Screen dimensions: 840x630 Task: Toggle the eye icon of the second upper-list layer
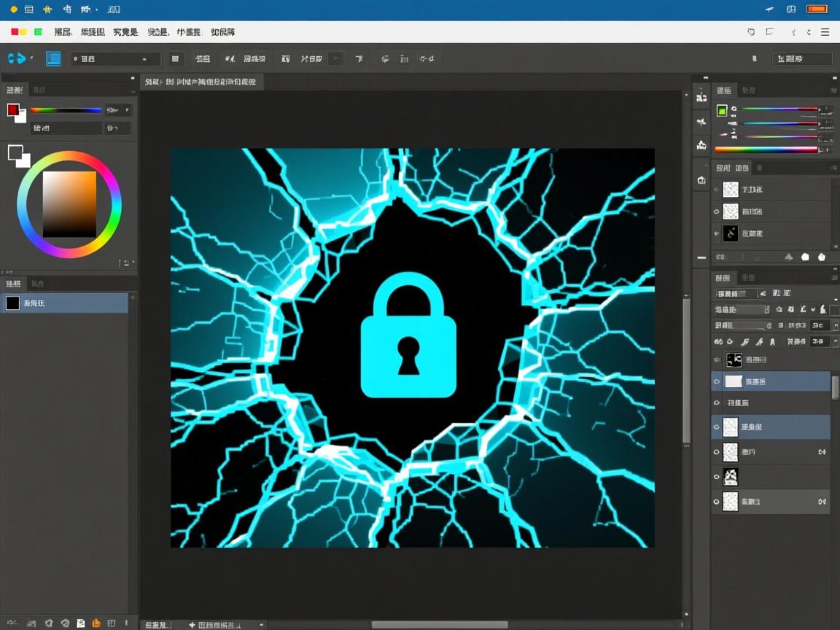tap(716, 211)
